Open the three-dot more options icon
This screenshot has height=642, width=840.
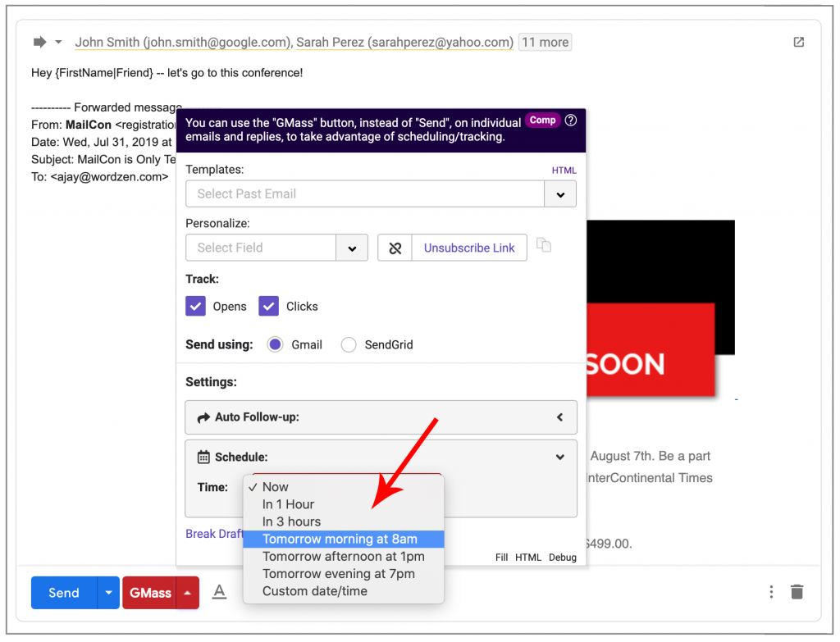click(769, 591)
